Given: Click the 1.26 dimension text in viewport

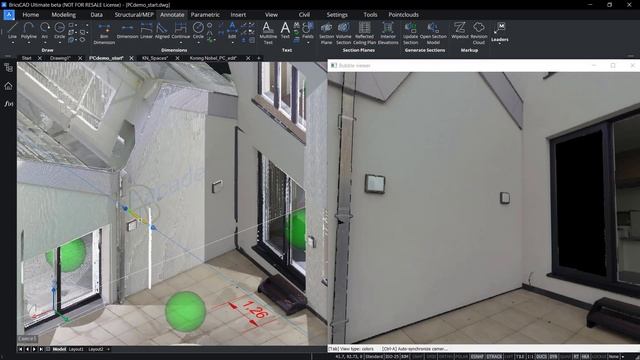Looking at the screenshot, I should coord(256,309).
